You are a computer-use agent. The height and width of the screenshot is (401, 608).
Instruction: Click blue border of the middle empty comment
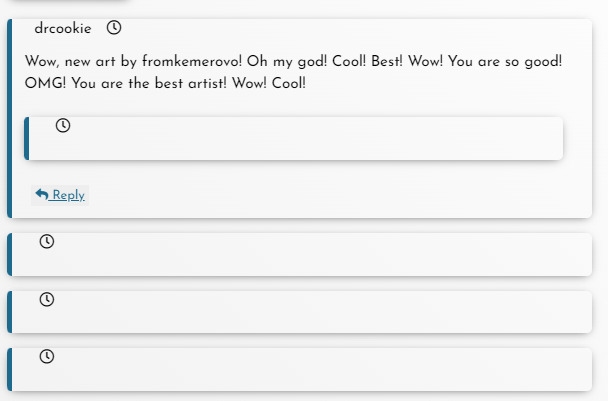point(10,312)
